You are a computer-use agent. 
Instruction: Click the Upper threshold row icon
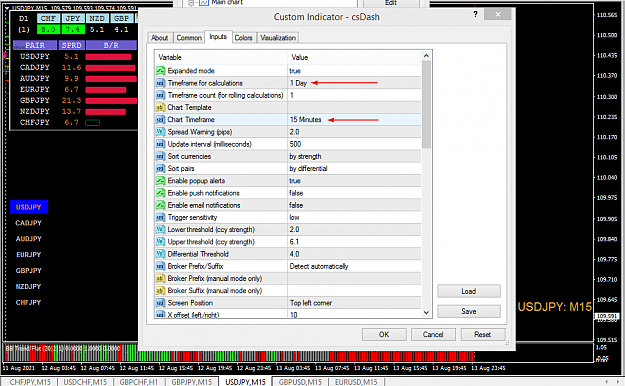pos(160,242)
